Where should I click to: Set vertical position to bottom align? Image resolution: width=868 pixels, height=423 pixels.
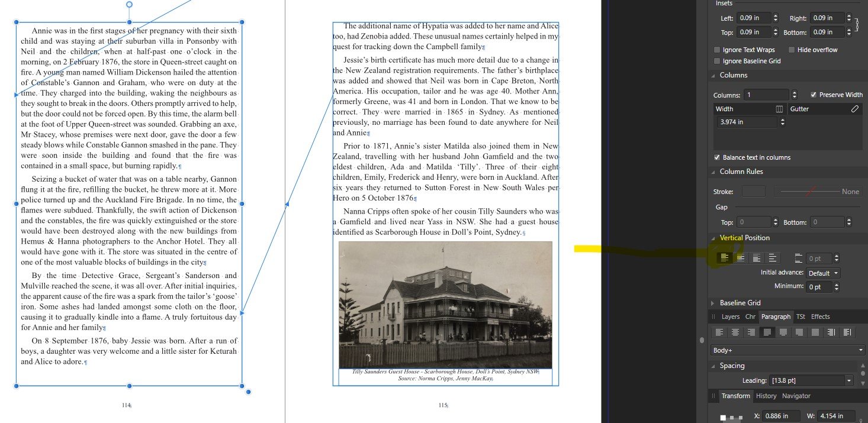(x=756, y=258)
